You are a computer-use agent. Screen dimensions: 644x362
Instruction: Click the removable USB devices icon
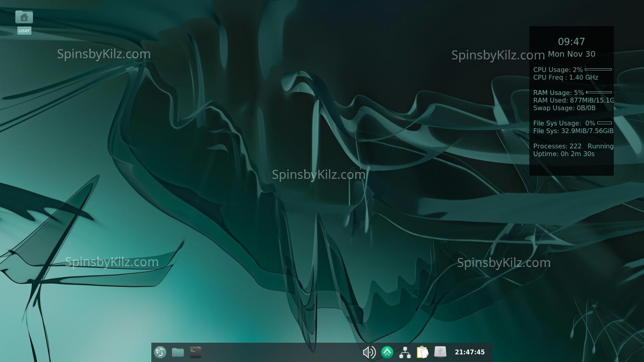coord(440,352)
